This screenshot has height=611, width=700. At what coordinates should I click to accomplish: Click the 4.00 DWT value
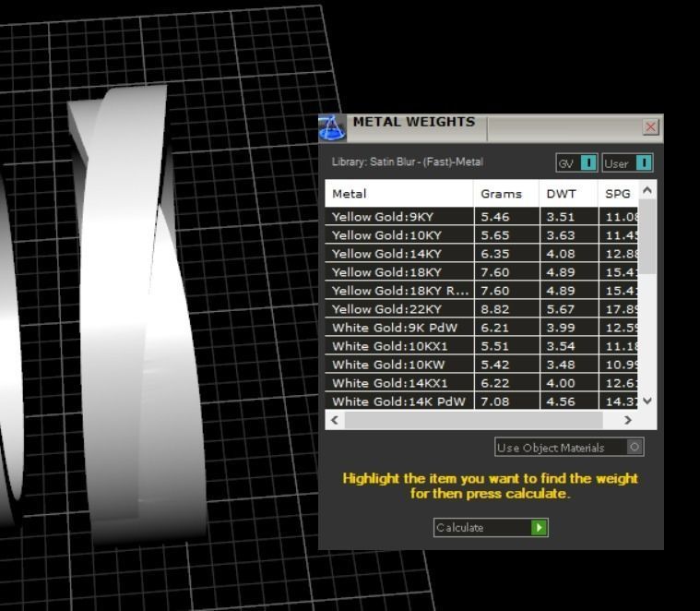[560, 383]
